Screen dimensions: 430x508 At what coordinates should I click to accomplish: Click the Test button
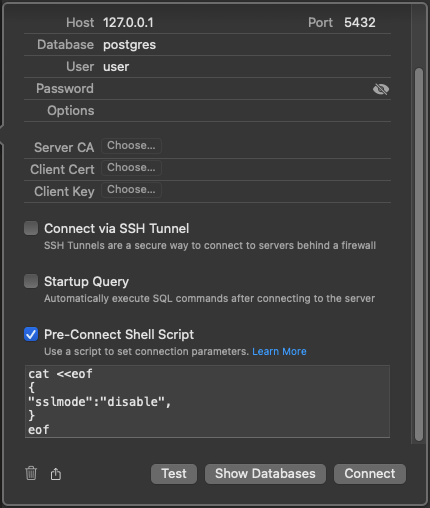coord(174,474)
